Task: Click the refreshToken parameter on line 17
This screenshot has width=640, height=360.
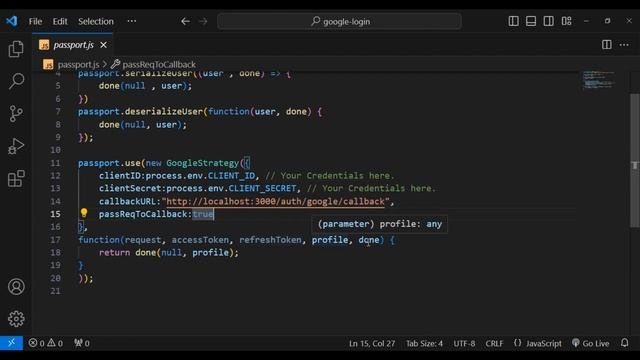Action: (270, 240)
